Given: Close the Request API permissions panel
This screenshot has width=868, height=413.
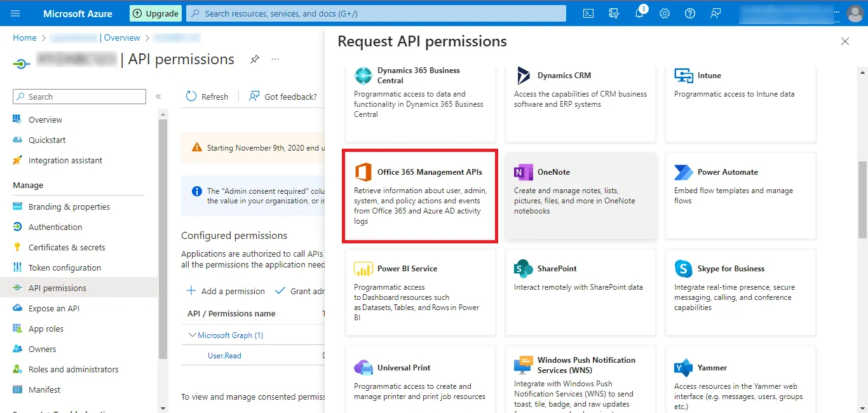Looking at the screenshot, I should click(x=844, y=41).
